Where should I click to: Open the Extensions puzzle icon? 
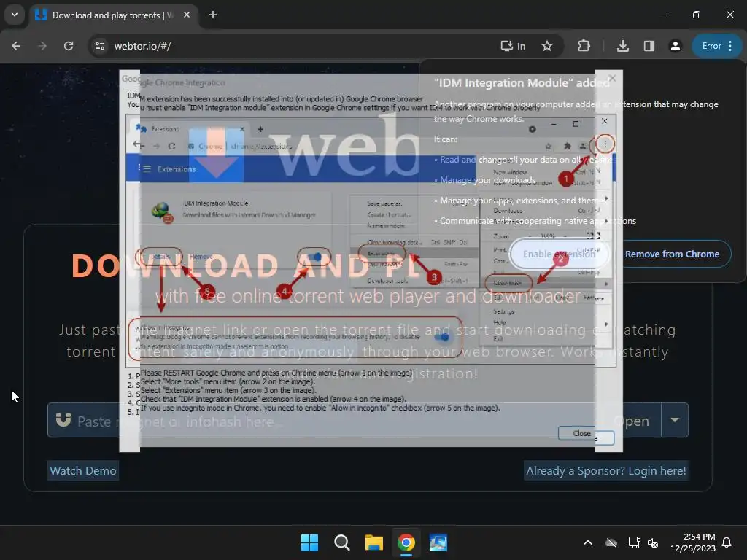coord(584,46)
